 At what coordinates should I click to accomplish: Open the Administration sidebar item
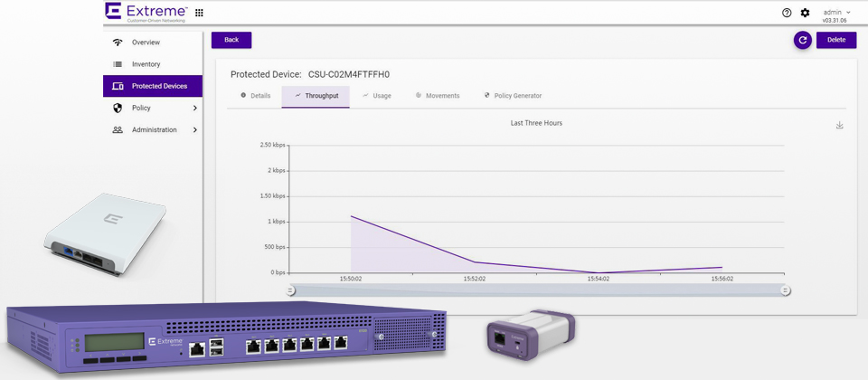coord(152,129)
